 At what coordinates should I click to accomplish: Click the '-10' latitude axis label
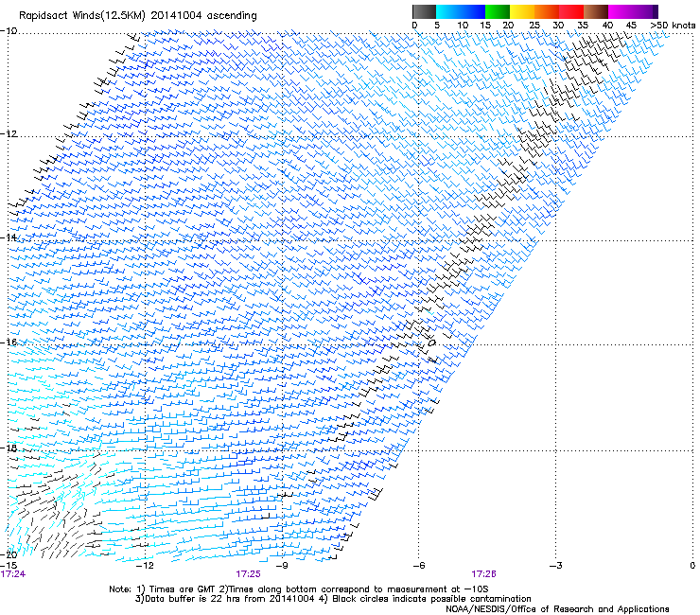[x=9, y=30]
